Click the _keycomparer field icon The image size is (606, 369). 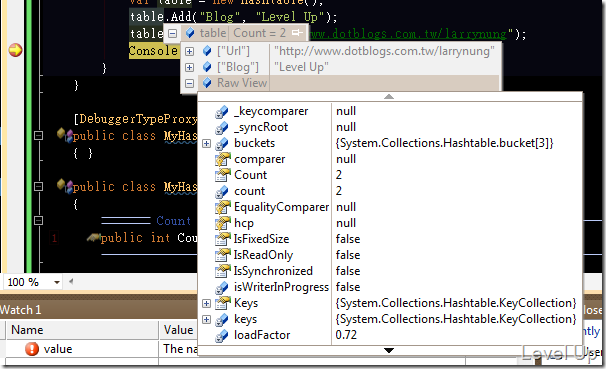pos(222,112)
